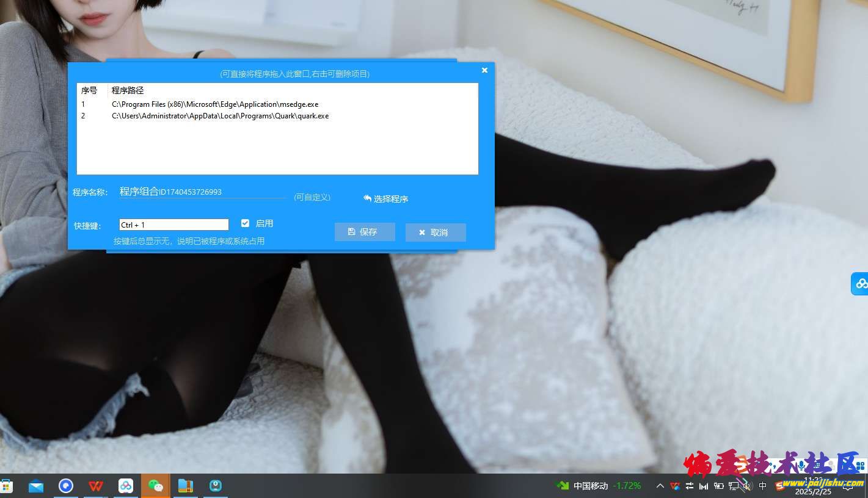Click the 取消 (Cancel) button
Viewport: 868px width, 498px height.
(x=435, y=233)
